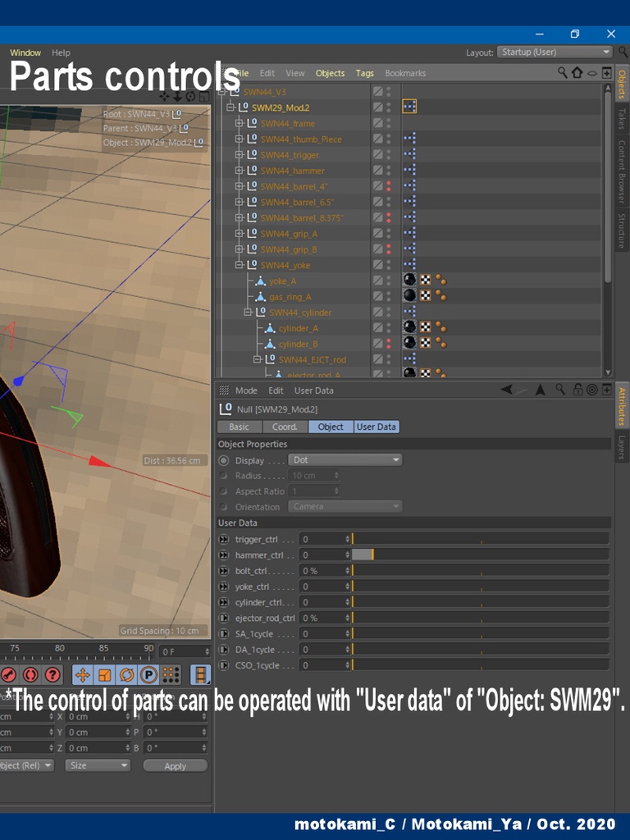Click the Xpresso tag on SWN44_hammer

[x=409, y=170]
